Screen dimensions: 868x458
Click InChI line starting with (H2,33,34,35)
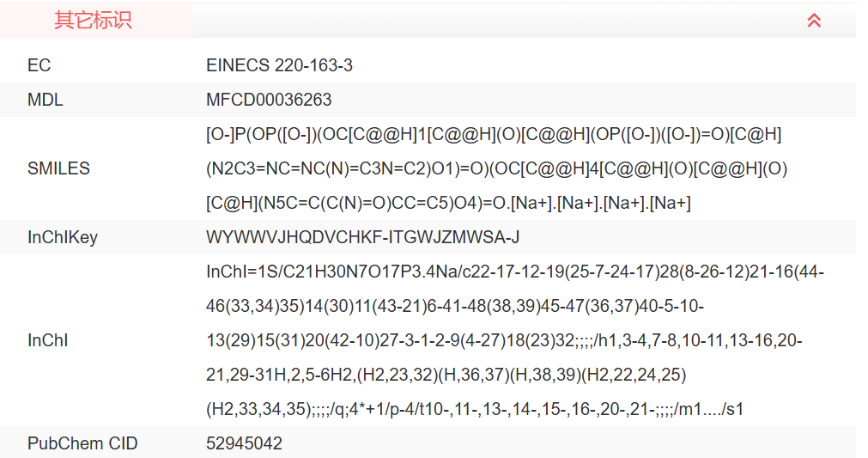pyautogui.click(x=474, y=410)
